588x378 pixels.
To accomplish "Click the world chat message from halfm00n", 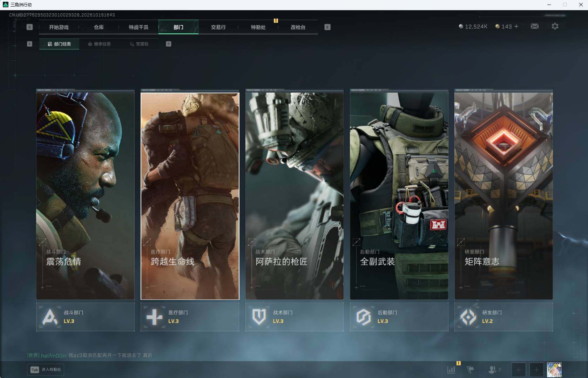I will tap(90, 355).
